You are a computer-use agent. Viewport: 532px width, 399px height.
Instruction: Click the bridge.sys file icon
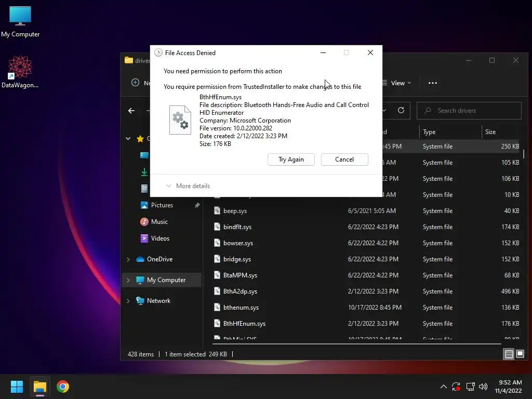tap(217, 259)
